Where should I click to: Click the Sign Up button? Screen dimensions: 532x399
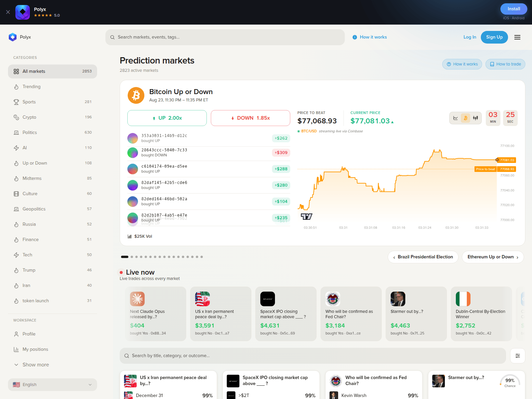click(x=494, y=37)
